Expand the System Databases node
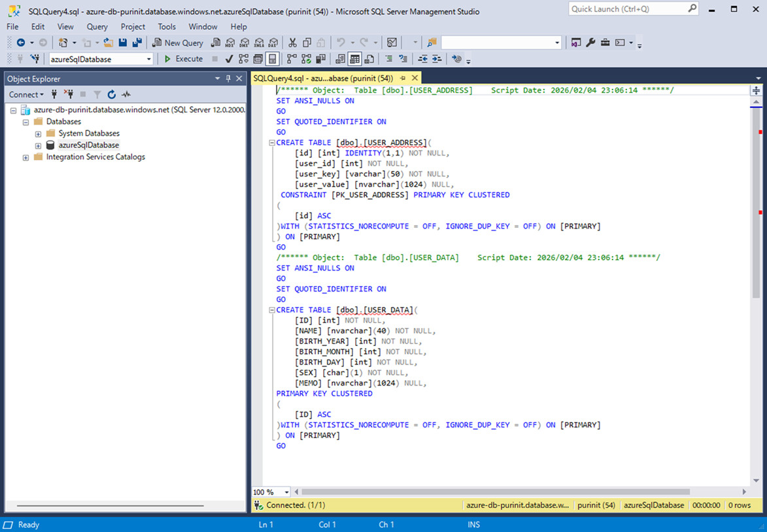 (x=38, y=133)
